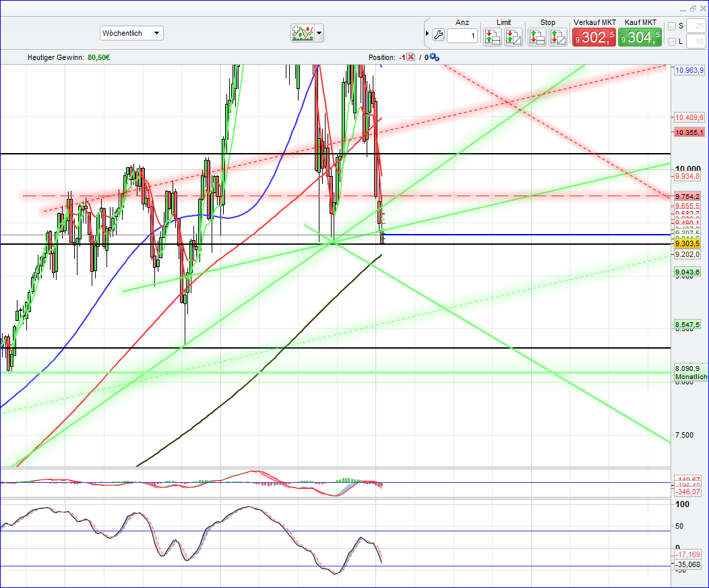This screenshot has height=588, width=709.
Task: Select the 9.202,0 price label
Action: 687,255
